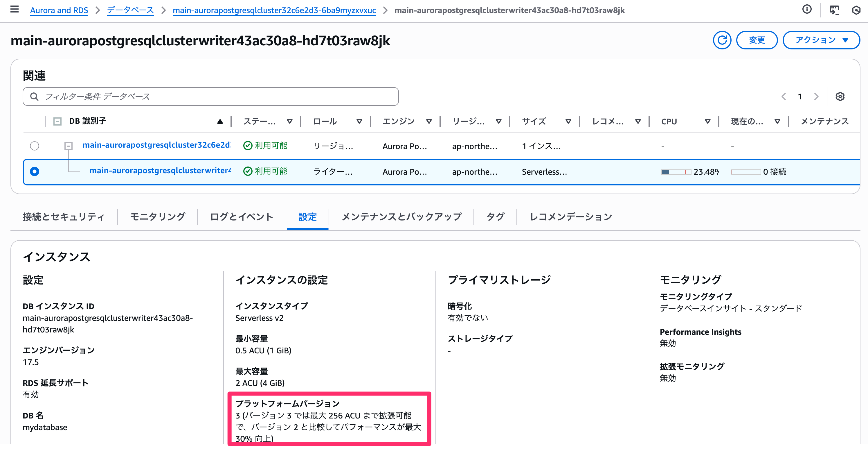
Task: Go to previous page of results
Action: (784, 96)
